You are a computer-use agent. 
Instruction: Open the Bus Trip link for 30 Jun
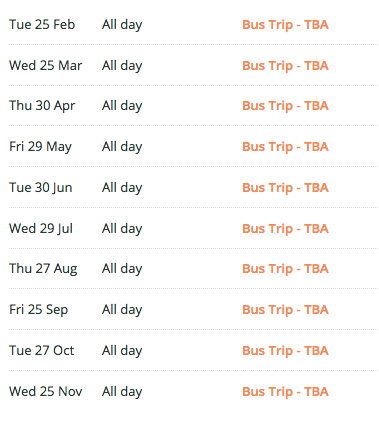point(285,188)
